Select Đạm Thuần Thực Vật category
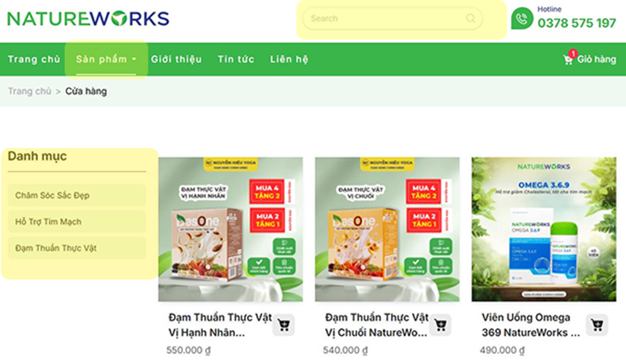Screen dimensions: 626x364 point(76,248)
